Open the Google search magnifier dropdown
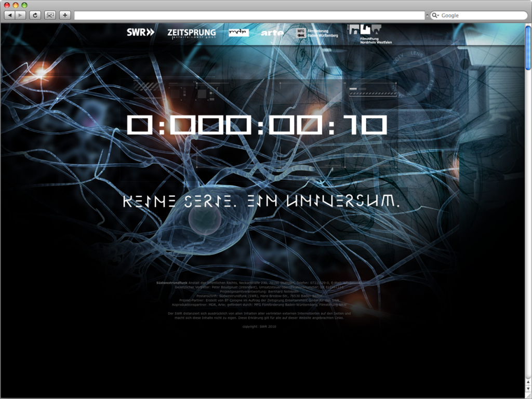 436,16
